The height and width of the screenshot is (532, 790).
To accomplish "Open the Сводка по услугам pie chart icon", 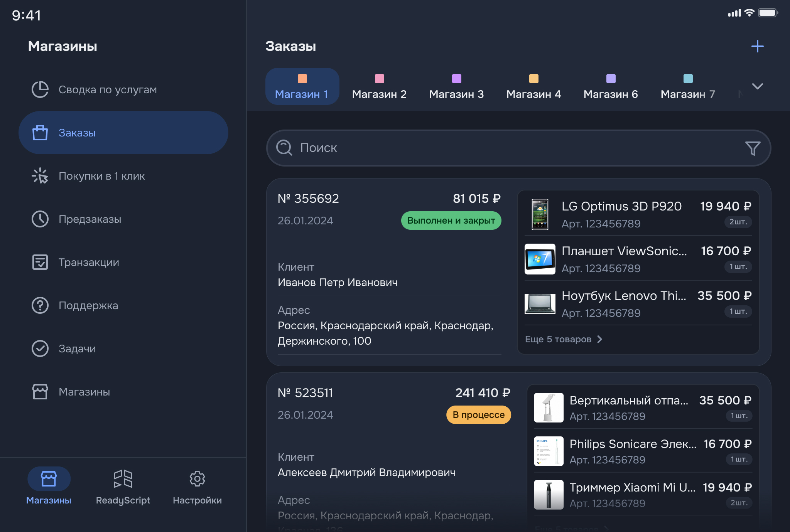I will point(40,89).
